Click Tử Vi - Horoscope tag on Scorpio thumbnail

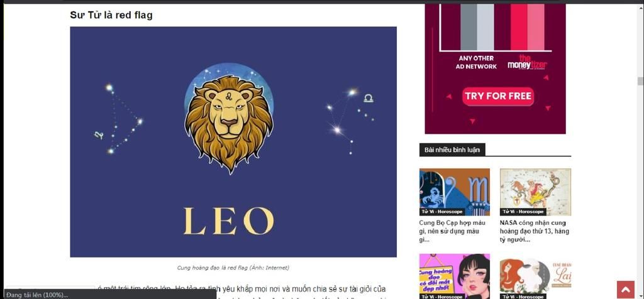coord(441,212)
